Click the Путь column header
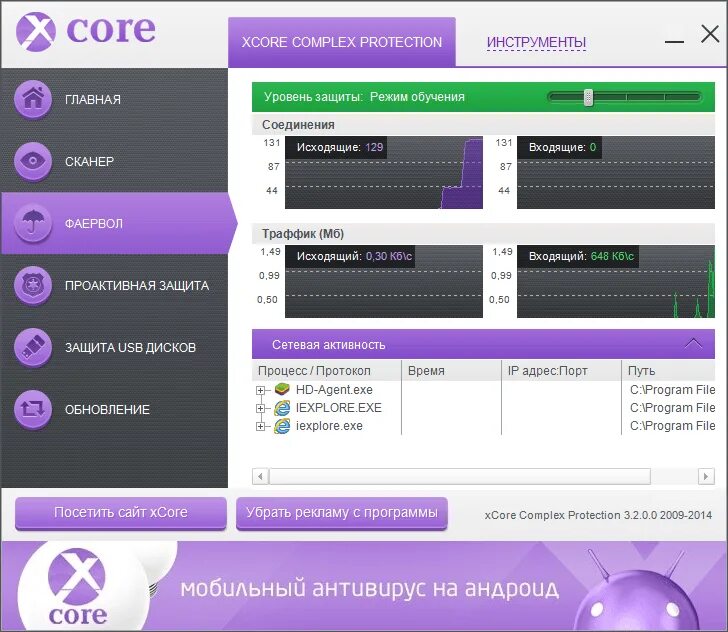 pos(669,371)
